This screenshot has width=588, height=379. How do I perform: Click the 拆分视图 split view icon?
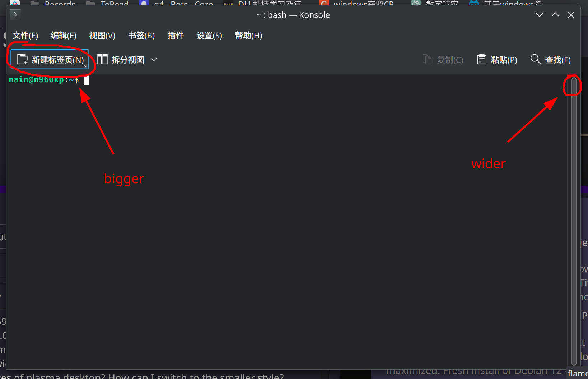point(102,59)
